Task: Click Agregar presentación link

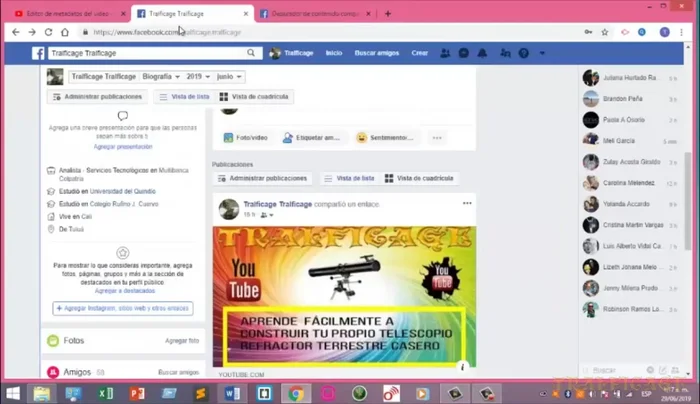Action: click(x=123, y=146)
